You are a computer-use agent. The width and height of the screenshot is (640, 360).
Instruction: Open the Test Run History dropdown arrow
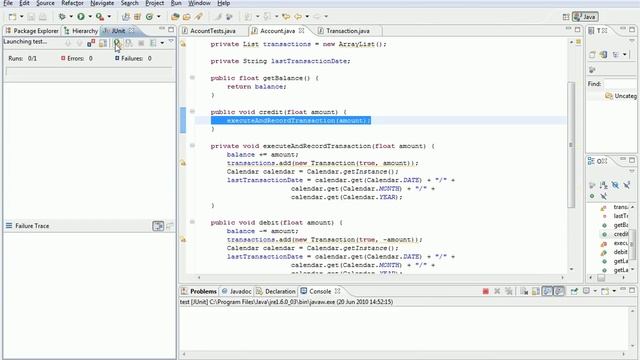(x=162, y=43)
